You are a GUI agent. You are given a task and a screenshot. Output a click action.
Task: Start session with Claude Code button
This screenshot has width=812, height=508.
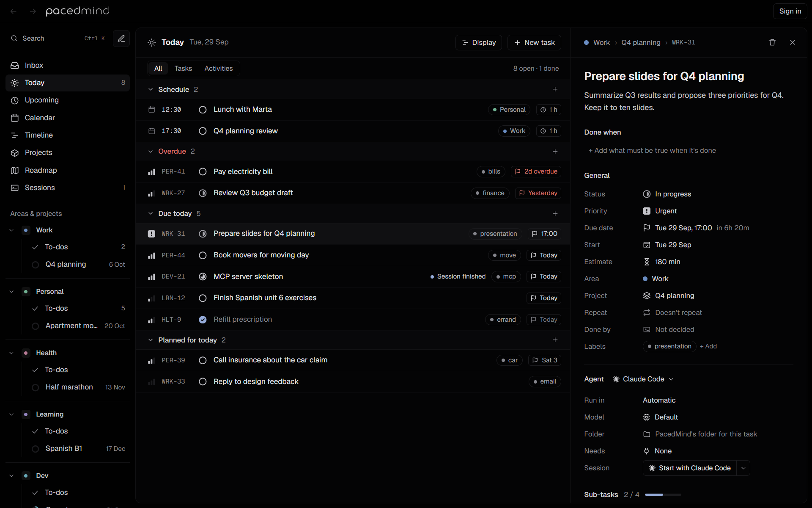click(x=690, y=468)
